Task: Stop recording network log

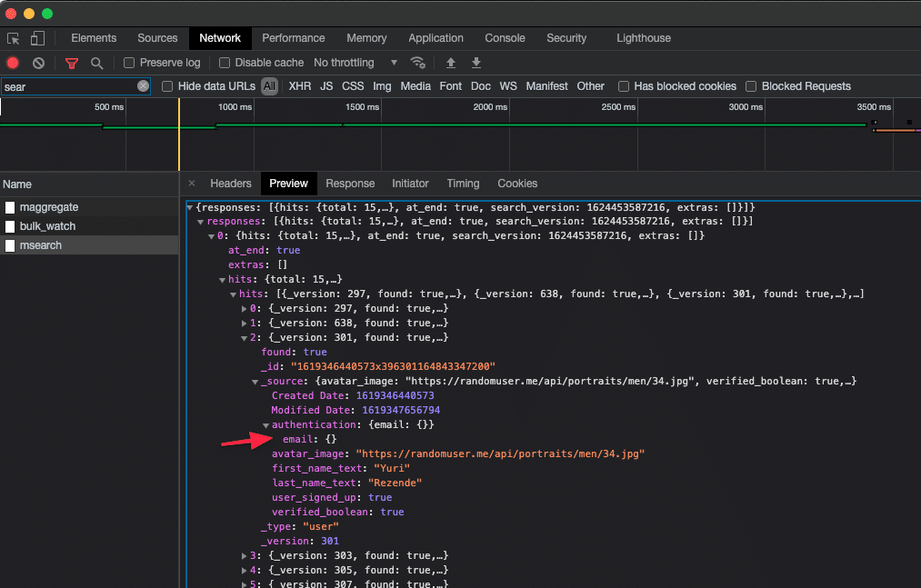Action: [x=13, y=63]
